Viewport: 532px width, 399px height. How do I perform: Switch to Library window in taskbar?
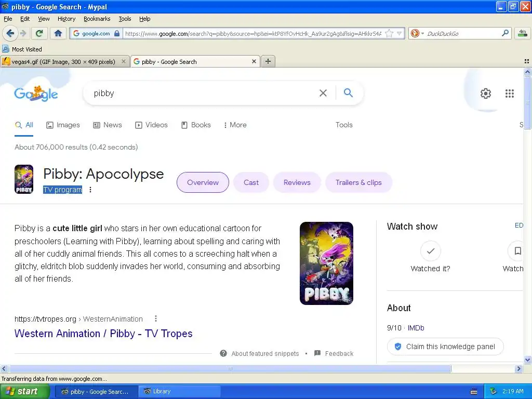(x=180, y=392)
